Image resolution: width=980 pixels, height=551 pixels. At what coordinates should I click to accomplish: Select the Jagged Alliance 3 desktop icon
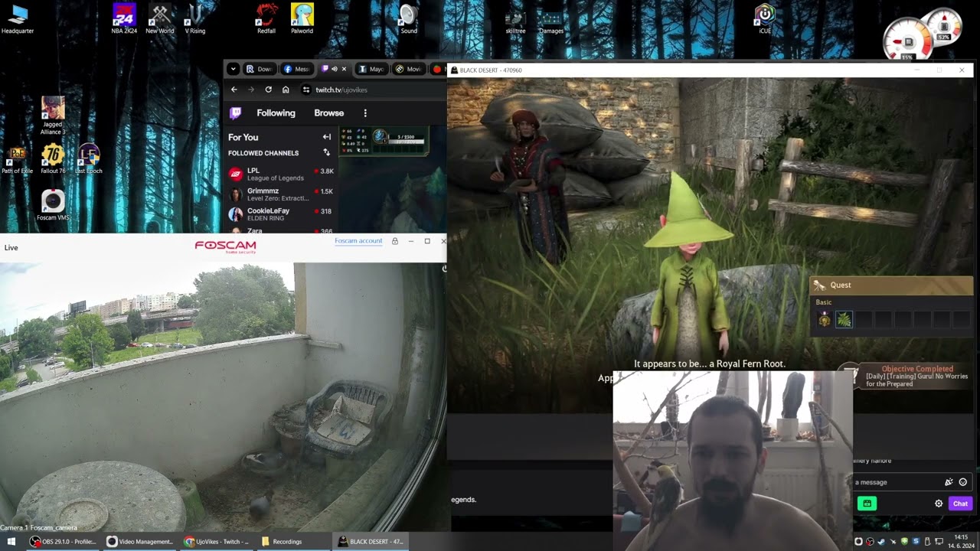coord(53,116)
